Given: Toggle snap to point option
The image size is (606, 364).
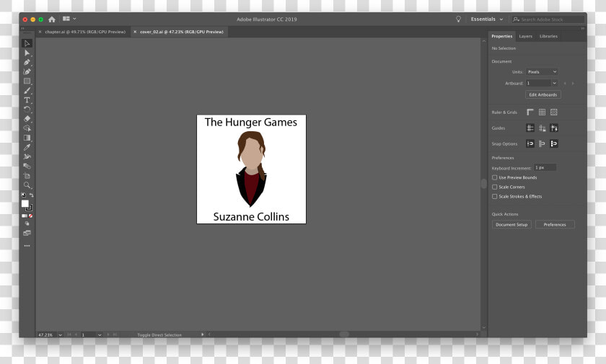Looking at the screenshot, I should pos(530,143).
